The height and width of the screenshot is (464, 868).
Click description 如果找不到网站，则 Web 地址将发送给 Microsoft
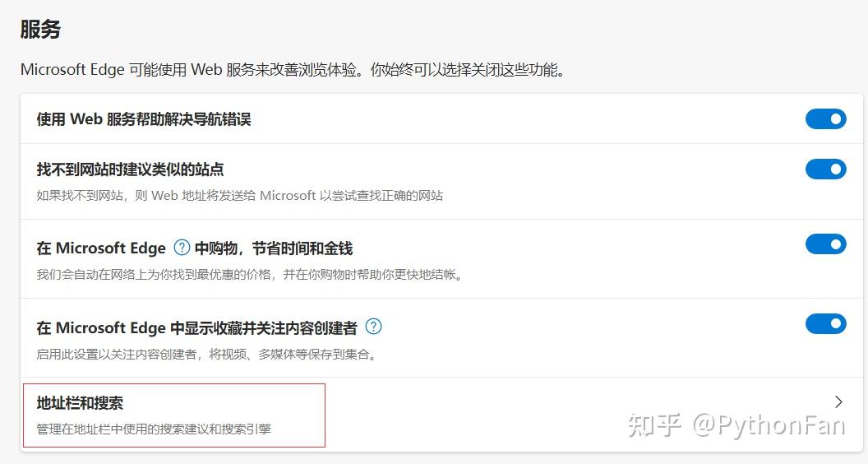240,195
